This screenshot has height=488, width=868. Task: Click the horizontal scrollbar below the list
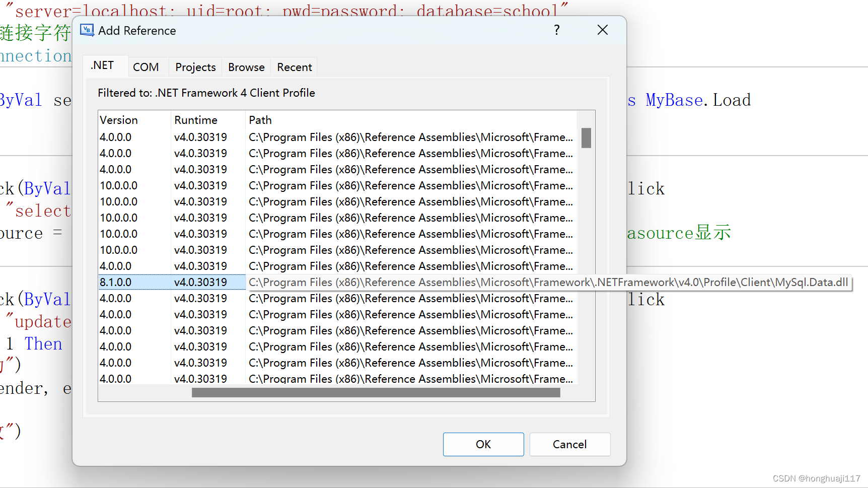coord(376,392)
